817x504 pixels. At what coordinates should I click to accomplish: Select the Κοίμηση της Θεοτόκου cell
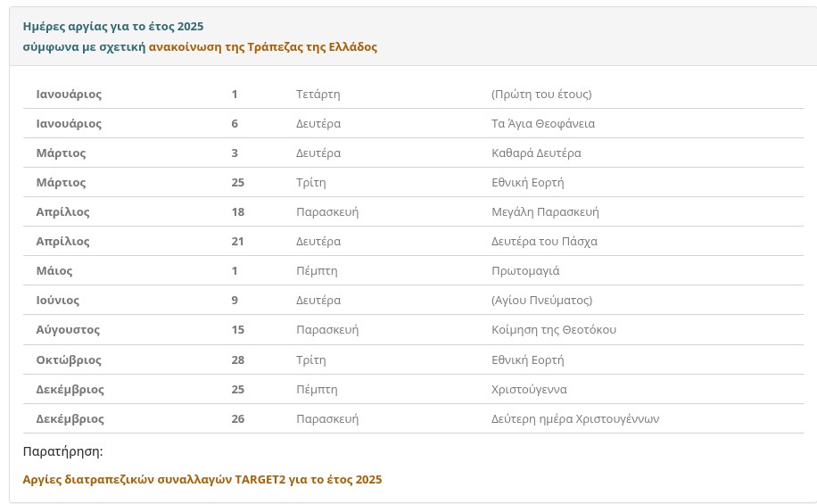point(554,330)
